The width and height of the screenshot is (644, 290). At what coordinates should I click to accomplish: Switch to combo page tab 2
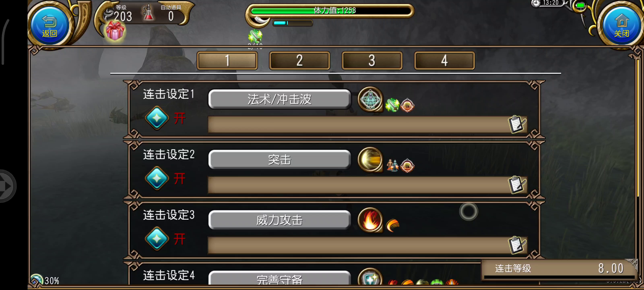point(299,61)
